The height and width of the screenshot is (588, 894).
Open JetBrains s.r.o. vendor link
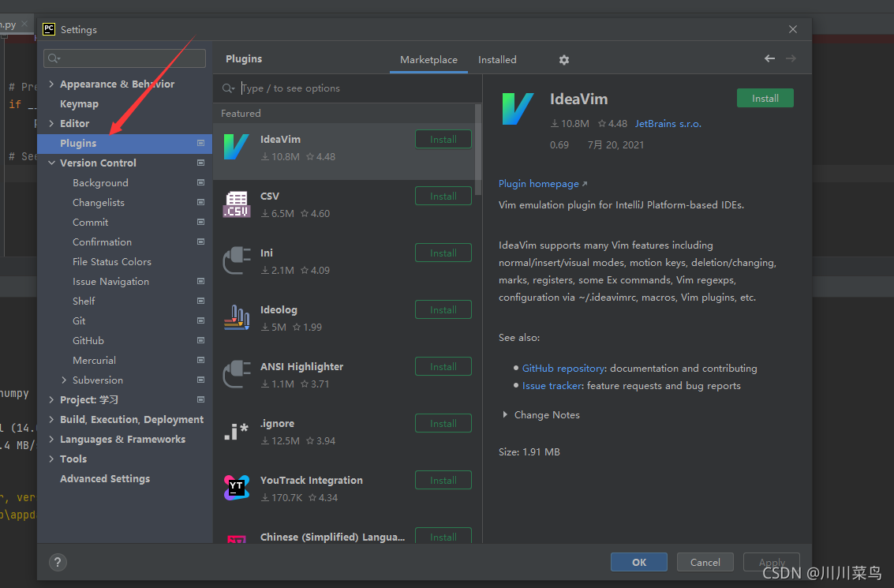click(668, 124)
